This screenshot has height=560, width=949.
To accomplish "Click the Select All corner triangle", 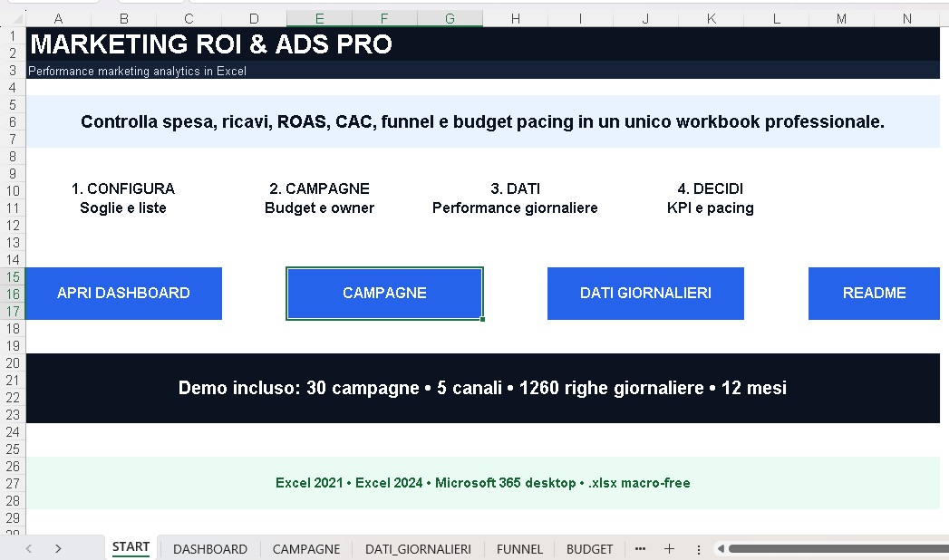I will (x=17, y=19).
